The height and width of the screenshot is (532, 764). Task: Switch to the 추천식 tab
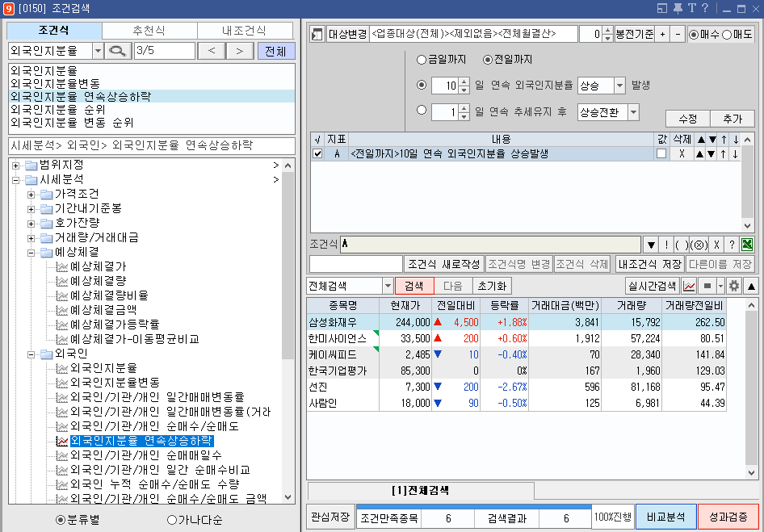point(149,31)
